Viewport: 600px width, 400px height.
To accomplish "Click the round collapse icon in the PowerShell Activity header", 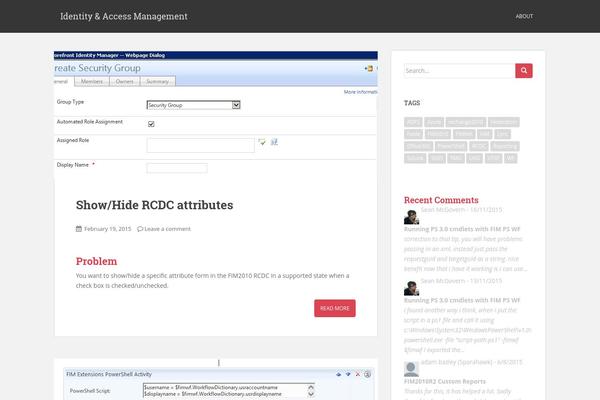I will click(367, 374).
